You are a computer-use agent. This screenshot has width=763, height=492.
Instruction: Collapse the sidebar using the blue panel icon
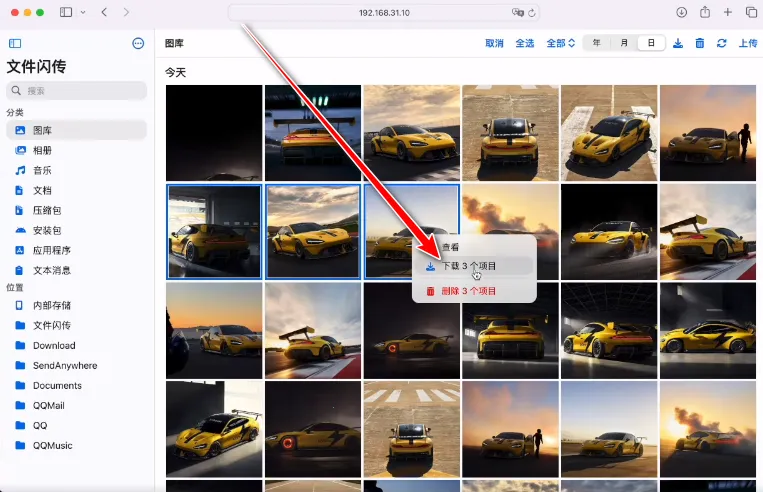(15, 43)
